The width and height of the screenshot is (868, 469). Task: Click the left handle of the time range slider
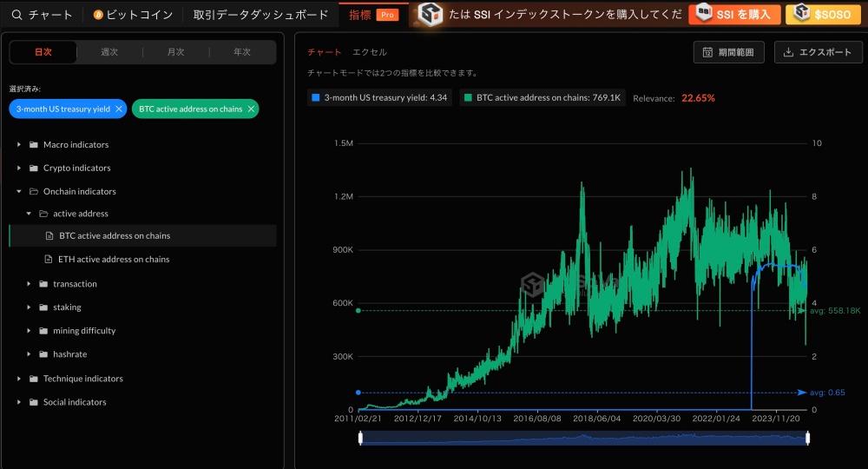[360, 439]
